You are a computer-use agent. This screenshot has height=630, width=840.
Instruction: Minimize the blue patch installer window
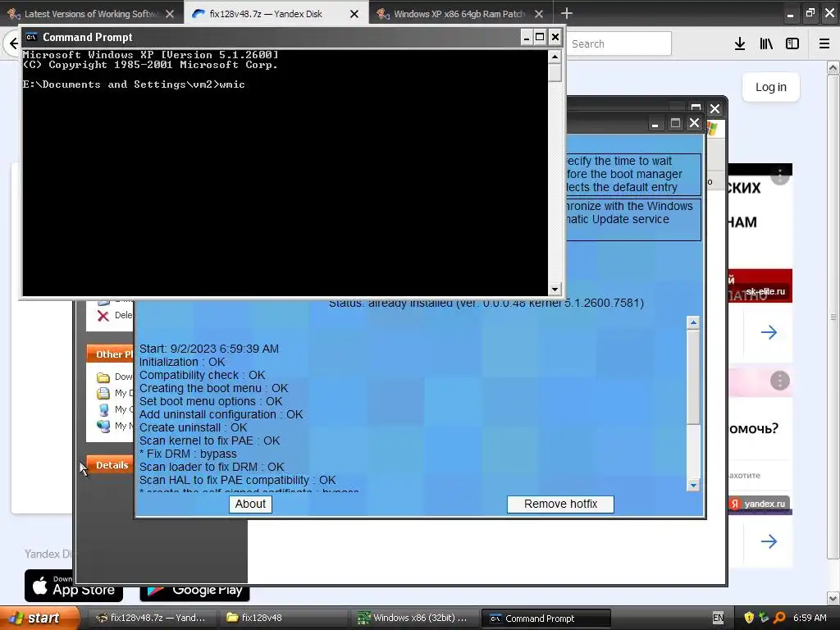tap(655, 123)
